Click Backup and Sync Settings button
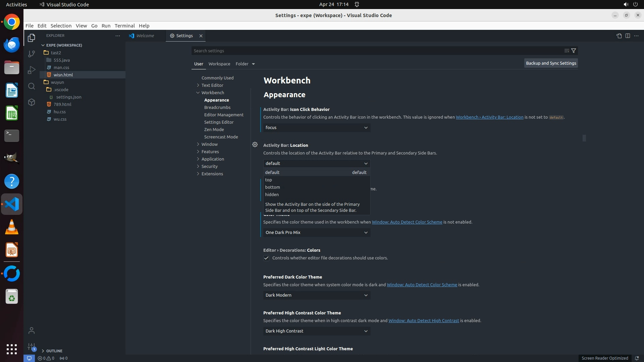The image size is (644, 362). coord(551,63)
